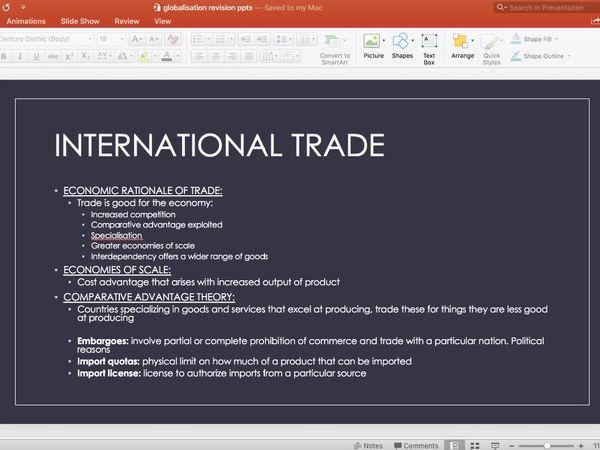Click the Bullets list icon
The width and height of the screenshot is (600, 450).
198,39
